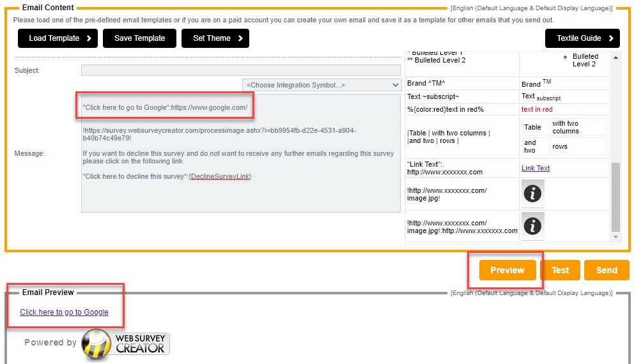Open the Textile Guide
This screenshot has width=634, height=364.
(582, 38)
